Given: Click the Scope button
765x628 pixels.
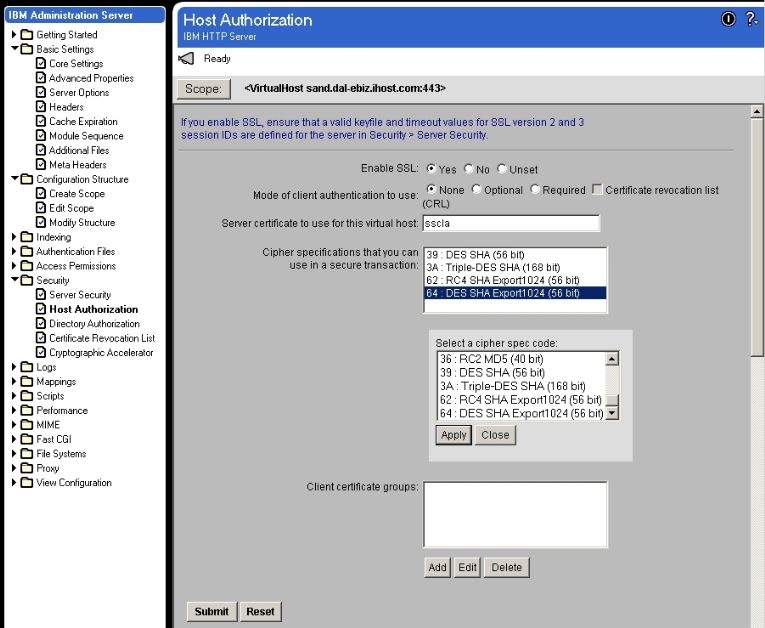Looking at the screenshot, I should tap(203, 89).
